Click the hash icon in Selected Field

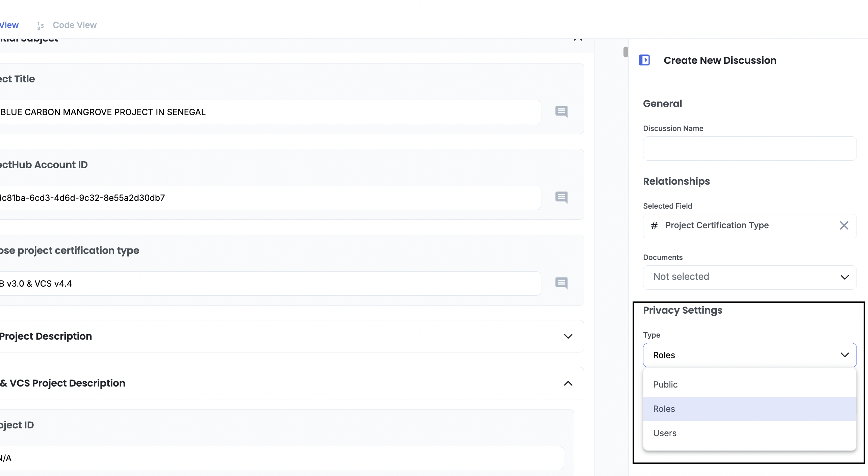(654, 226)
